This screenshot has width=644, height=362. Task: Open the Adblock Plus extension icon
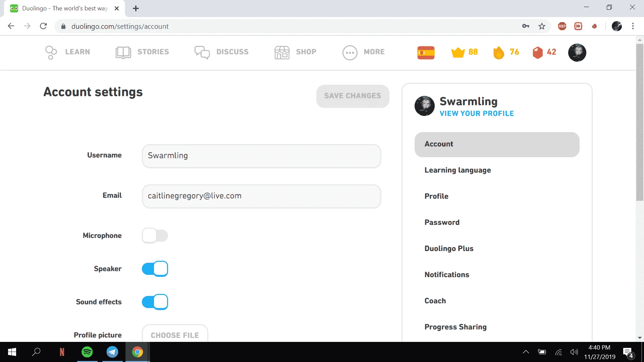coord(562,26)
